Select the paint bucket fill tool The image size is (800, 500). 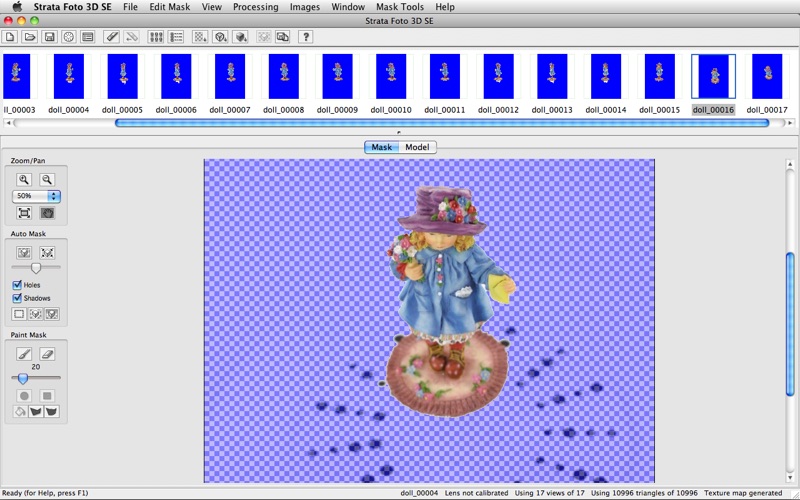coord(19,411)
